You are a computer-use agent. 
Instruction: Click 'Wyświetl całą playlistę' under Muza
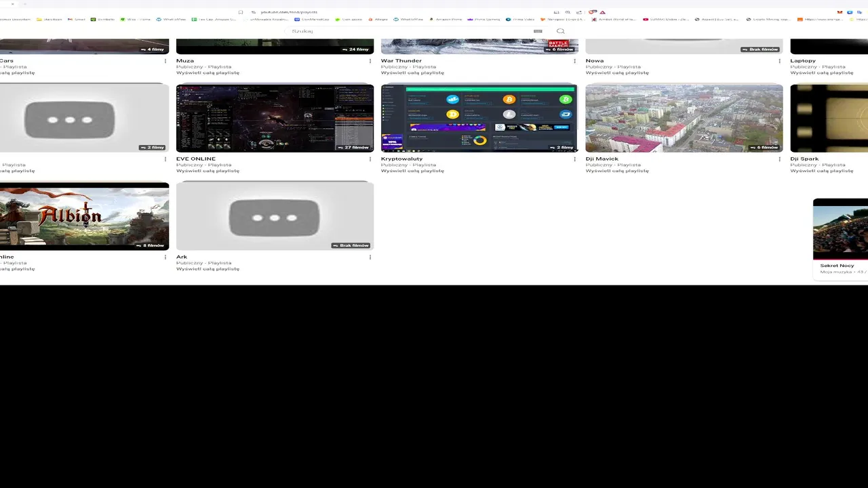point(208,73)
